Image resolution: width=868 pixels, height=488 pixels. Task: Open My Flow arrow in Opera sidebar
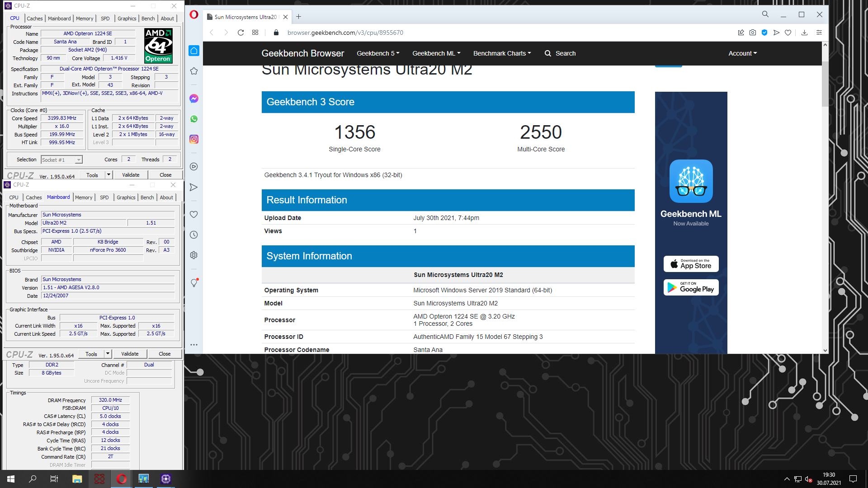[x=194, y=187]
